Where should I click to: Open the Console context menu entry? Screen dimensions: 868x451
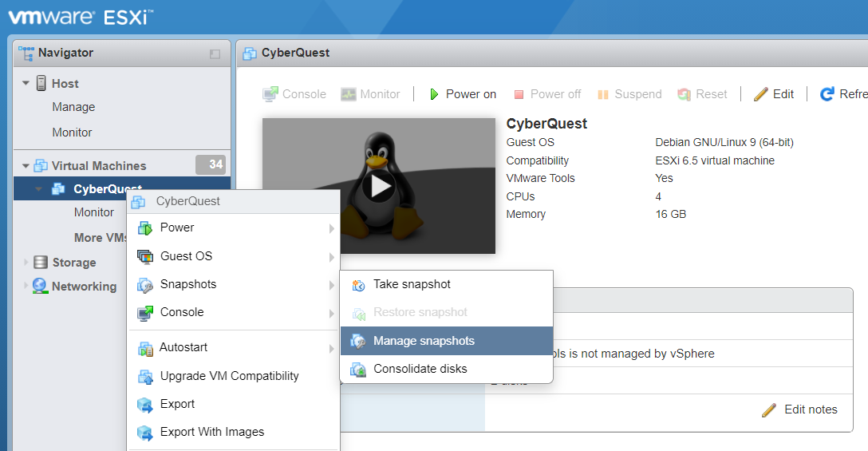click(234, 312)
